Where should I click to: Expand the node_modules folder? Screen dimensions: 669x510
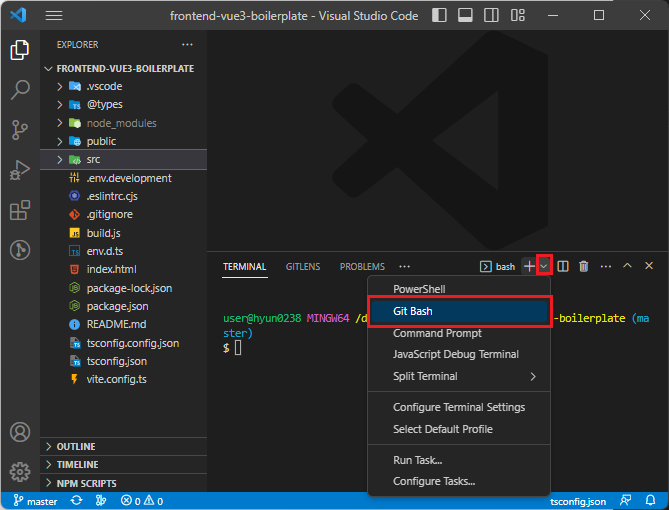(124, 123)
